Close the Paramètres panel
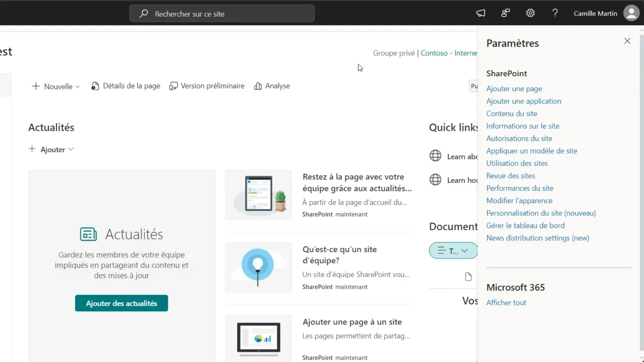Image resolution: width=644 pixels, height=362 pixels. 627,41
